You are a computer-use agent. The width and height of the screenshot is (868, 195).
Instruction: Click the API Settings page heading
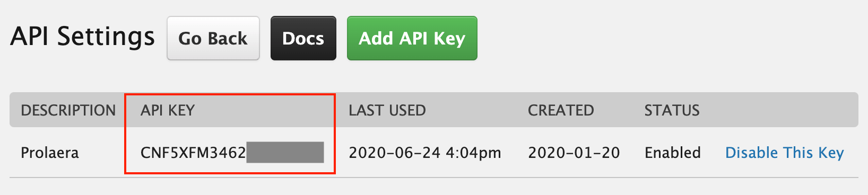[83, 37]
